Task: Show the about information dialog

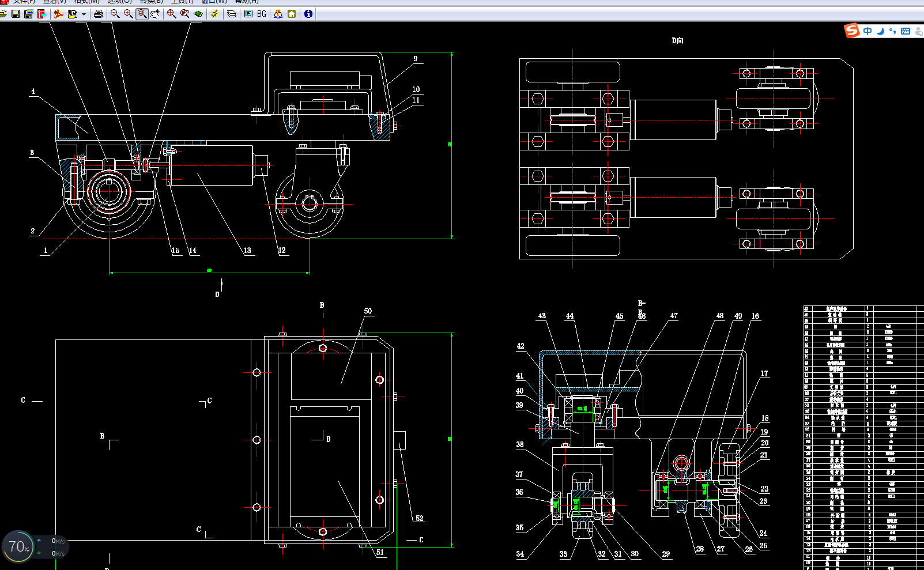Action: 308,14
